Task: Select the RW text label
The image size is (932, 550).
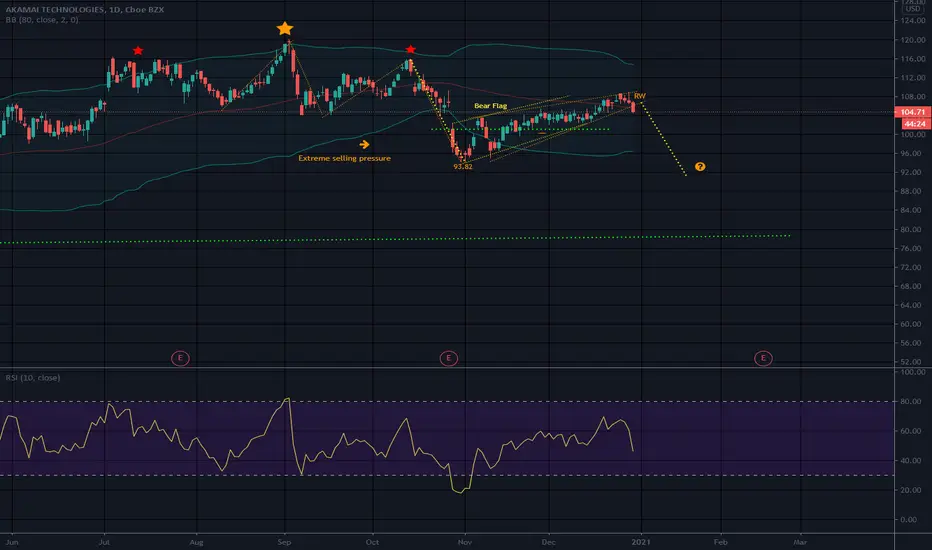Action: click(640, 96)
